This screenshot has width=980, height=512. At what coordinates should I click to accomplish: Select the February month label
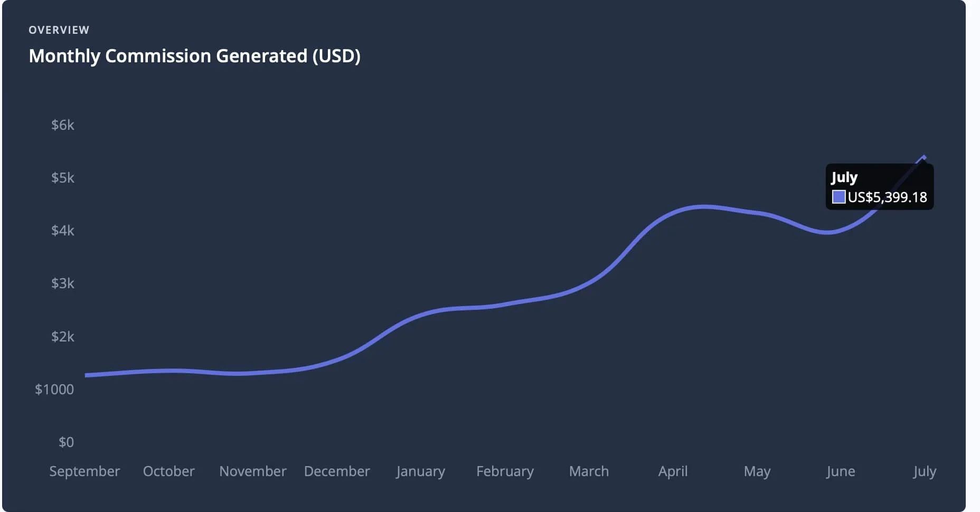[505, 471]
